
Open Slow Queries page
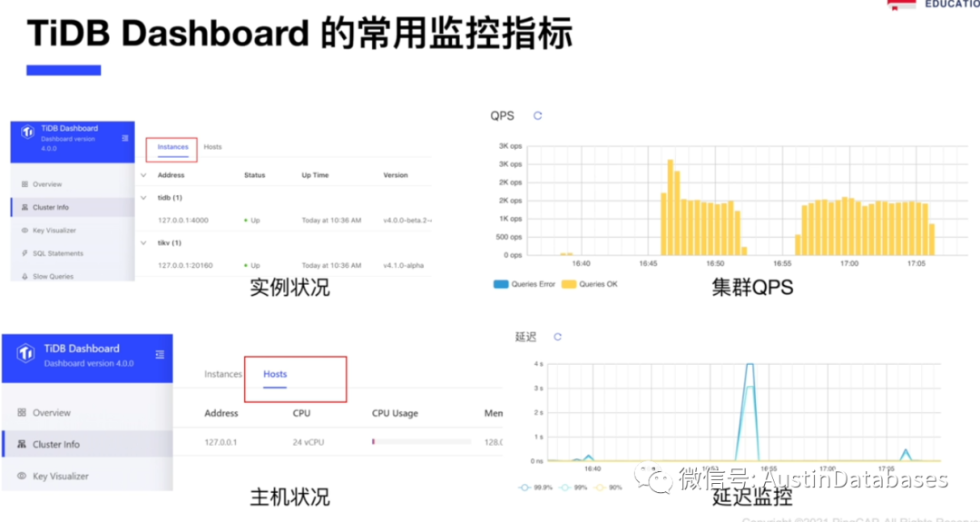(x=73, y=276)
